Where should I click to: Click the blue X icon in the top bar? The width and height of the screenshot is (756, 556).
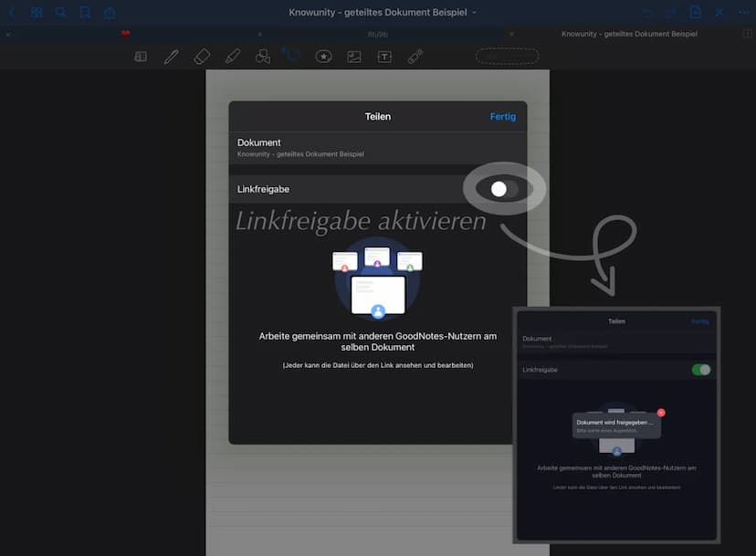[719, 13]
